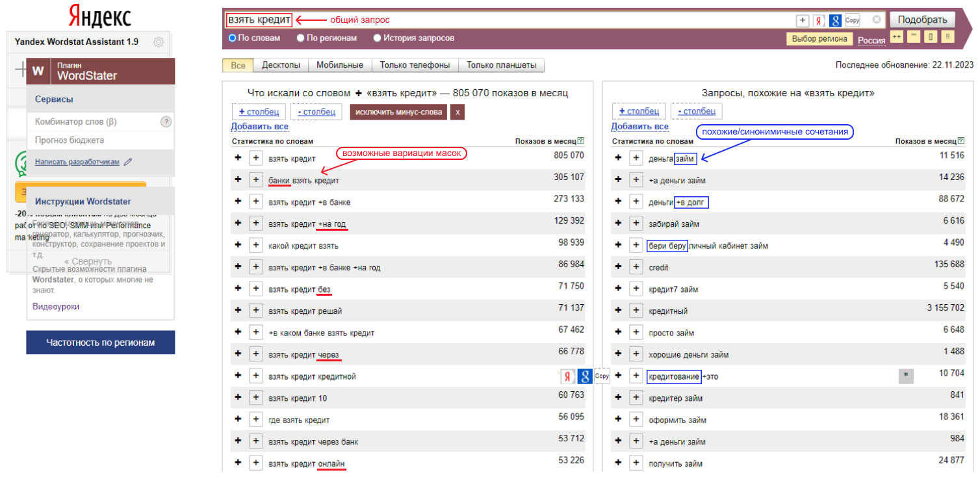Image resolution: width=980 pixels, height=479 pixels.
Task: Click Copy icon in взять кредит кредитной row
Action: click(602, 376)
